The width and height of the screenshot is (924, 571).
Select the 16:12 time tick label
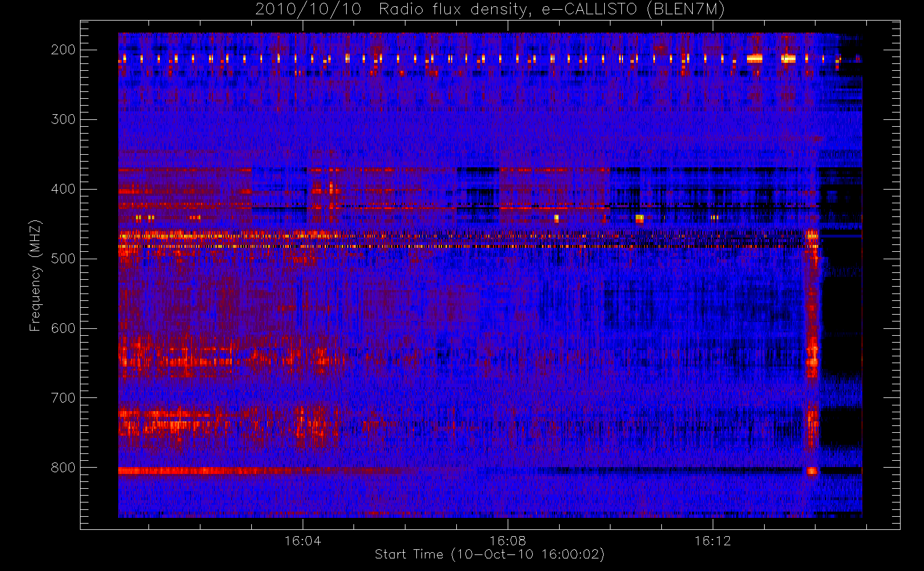point(713,541)
